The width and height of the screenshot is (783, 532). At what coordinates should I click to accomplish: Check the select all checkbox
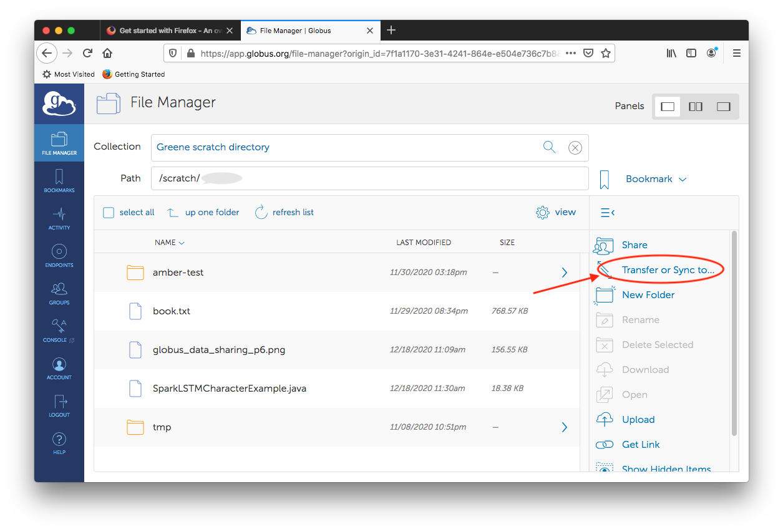(109, 213)
